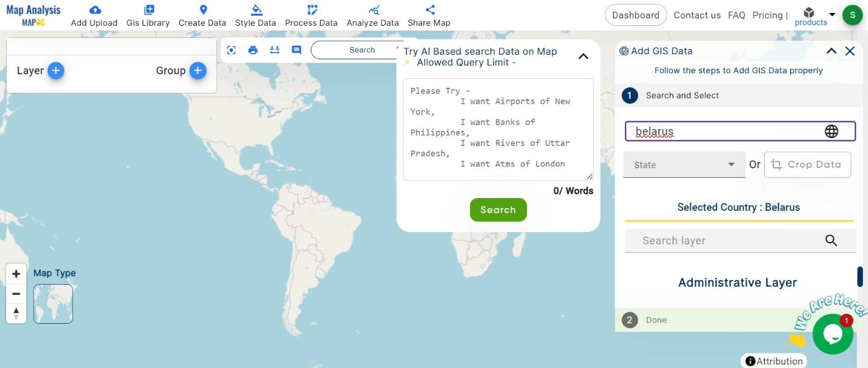Open the Attribution info button
This screenshot has height=368, width=868.
[x=774, y=361]
